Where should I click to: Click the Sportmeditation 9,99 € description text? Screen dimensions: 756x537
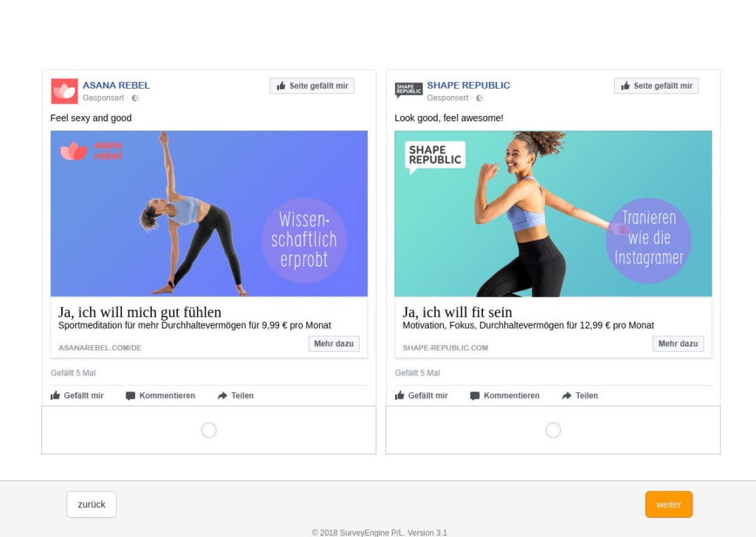coord(195,326)
